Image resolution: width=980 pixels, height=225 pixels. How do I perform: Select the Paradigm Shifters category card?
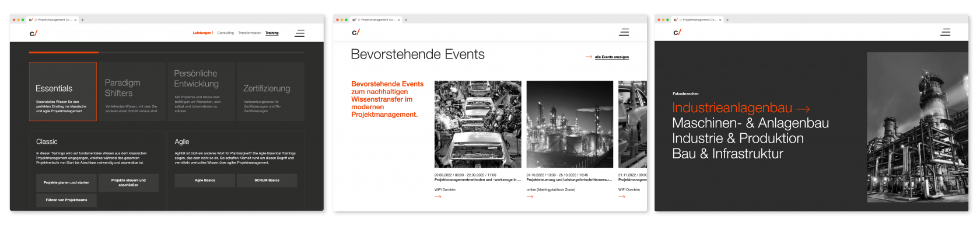click(132, 92)
